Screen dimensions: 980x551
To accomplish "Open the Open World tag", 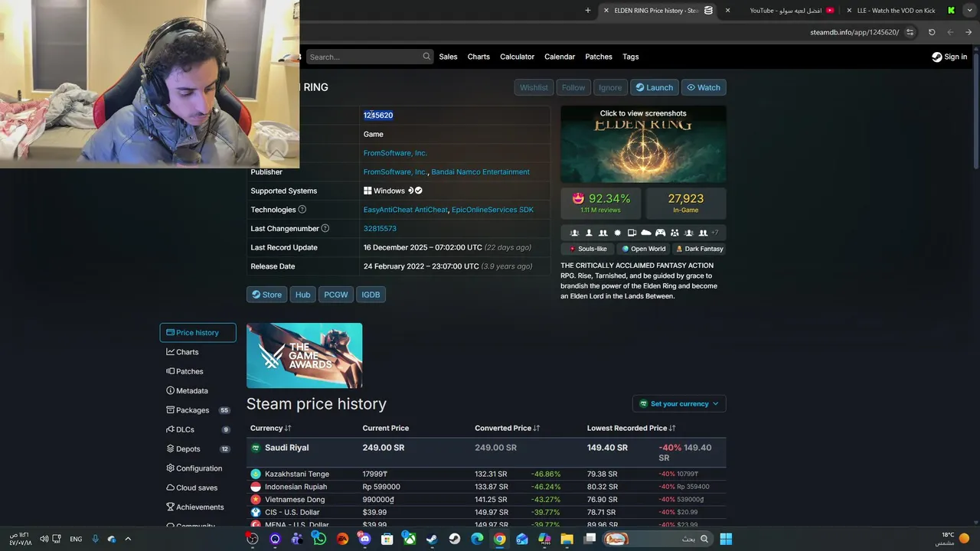I will [643, 249].
